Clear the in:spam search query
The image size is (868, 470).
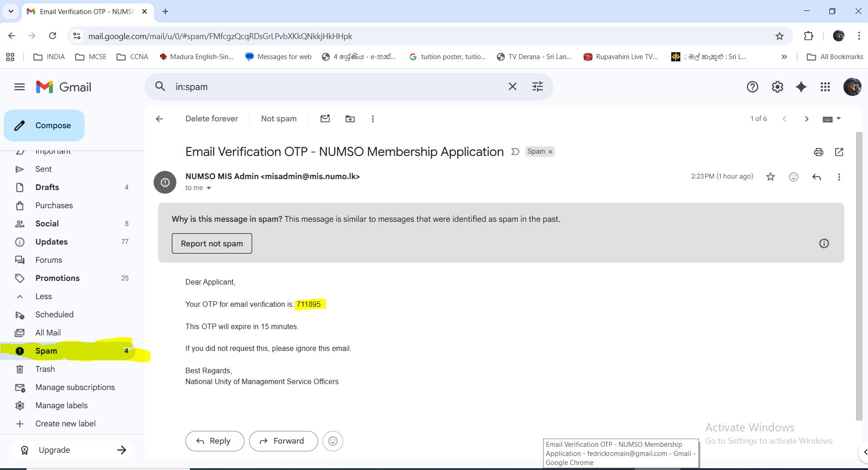click(x=513, y=86)
